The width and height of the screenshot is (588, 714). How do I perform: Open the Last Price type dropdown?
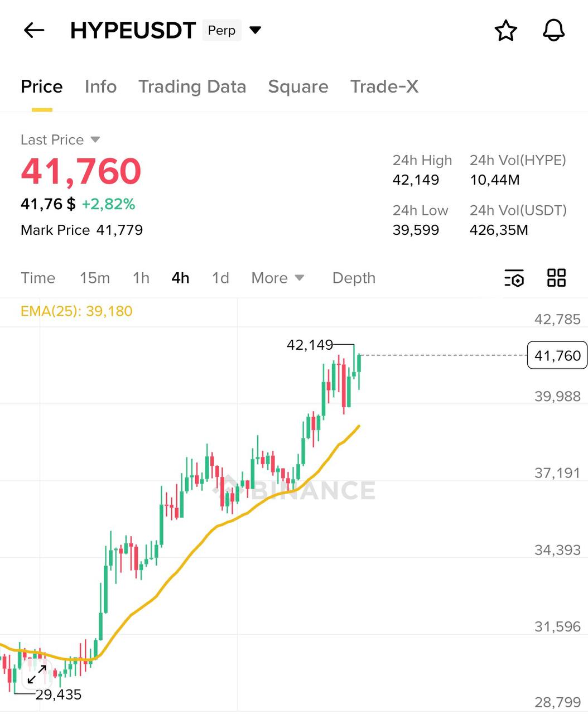pos(95,139)
